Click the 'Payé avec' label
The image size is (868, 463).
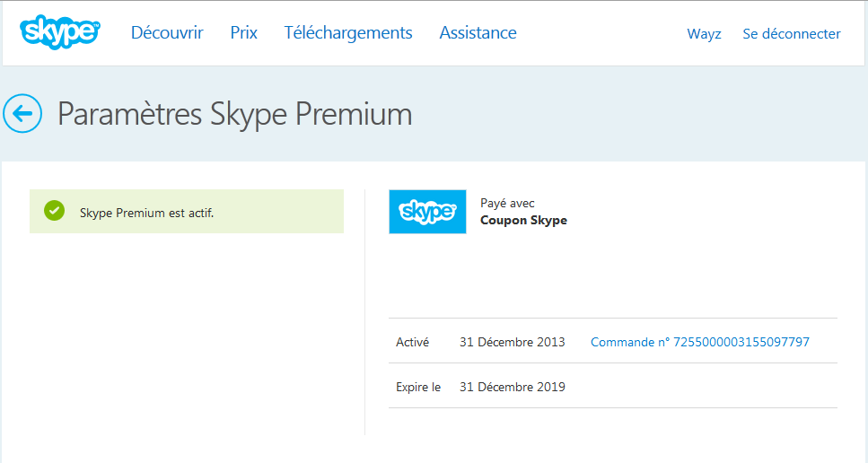click(507, 204)
